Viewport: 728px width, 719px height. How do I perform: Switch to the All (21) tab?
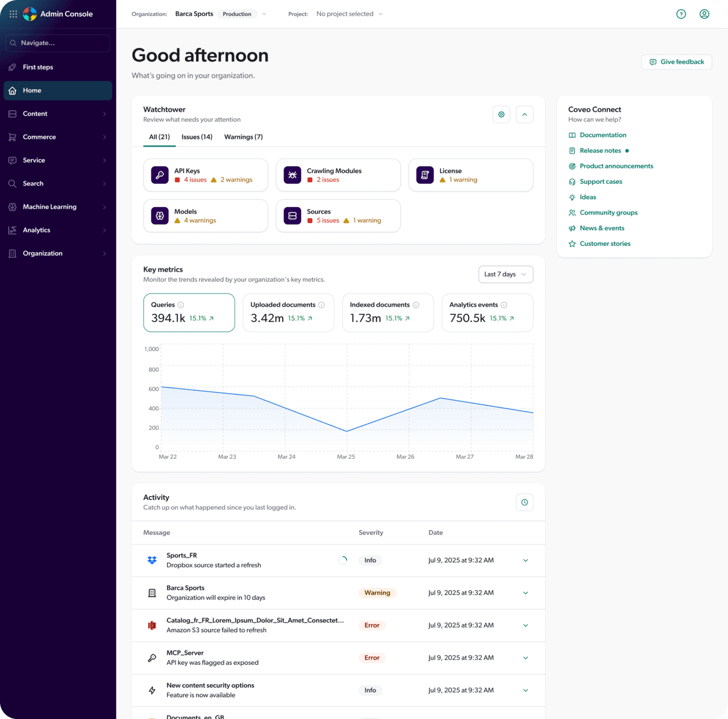point(159,137)
